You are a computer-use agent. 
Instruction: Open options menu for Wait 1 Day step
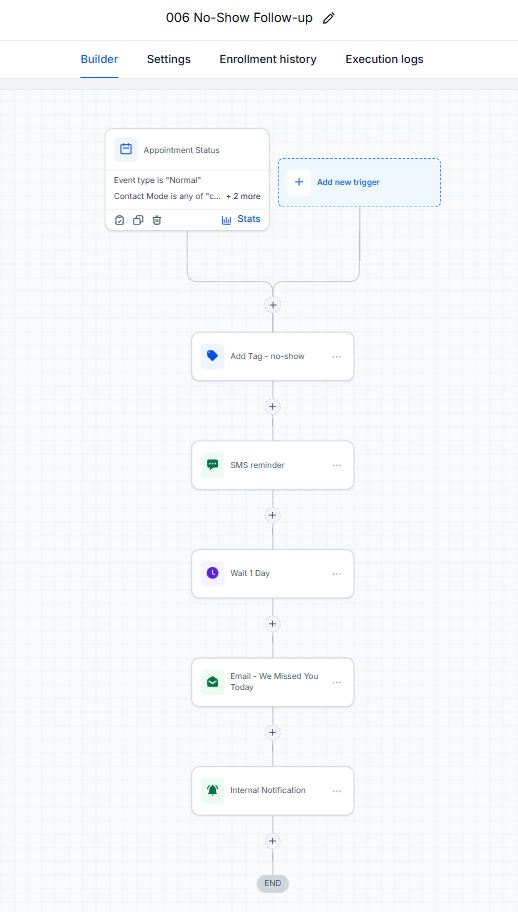click(337, 574)
